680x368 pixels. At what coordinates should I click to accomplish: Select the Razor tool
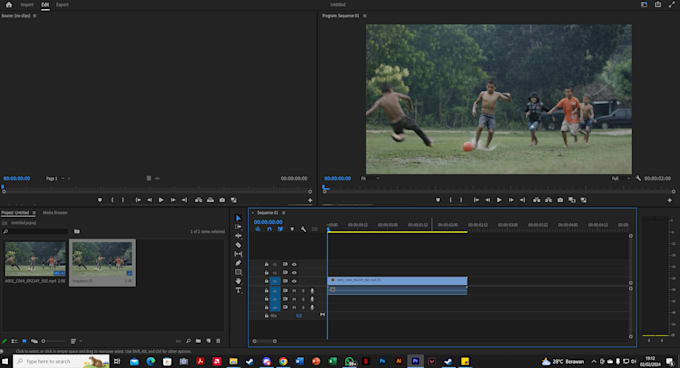[238, 245]
